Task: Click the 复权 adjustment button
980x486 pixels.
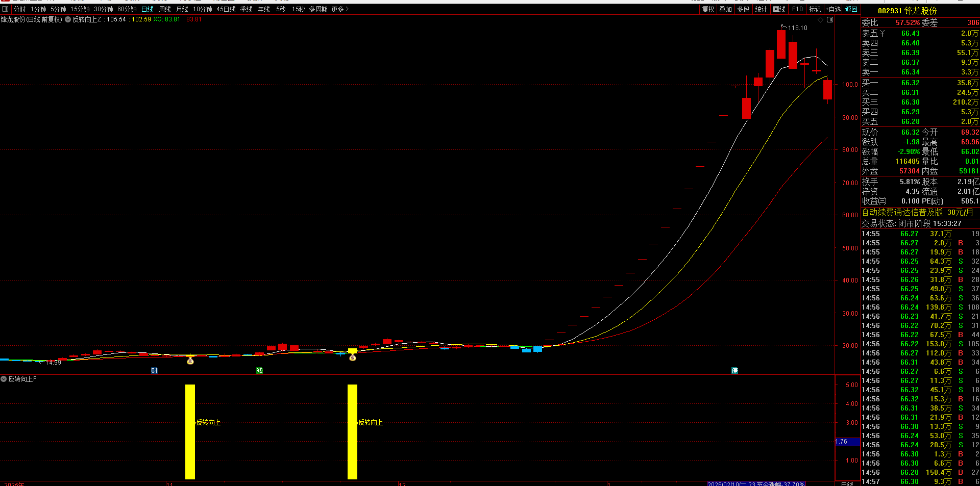Action: click(x=708, y=9)
